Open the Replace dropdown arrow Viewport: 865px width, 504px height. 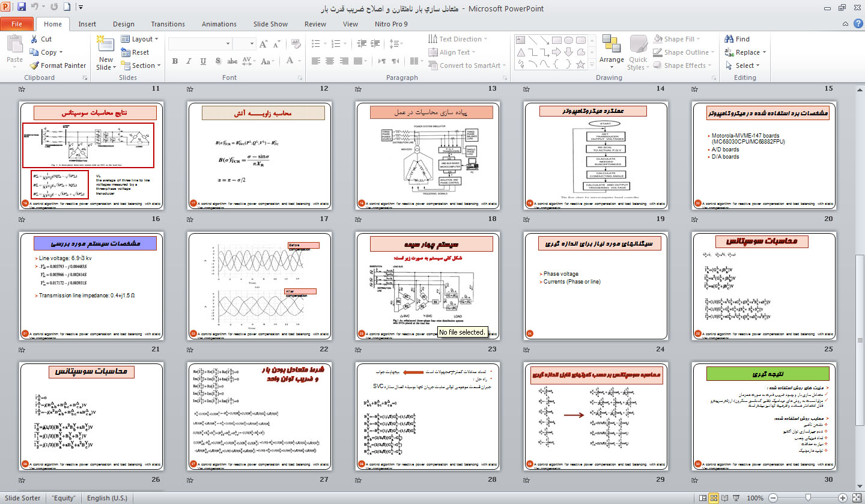tap(764, 52)
